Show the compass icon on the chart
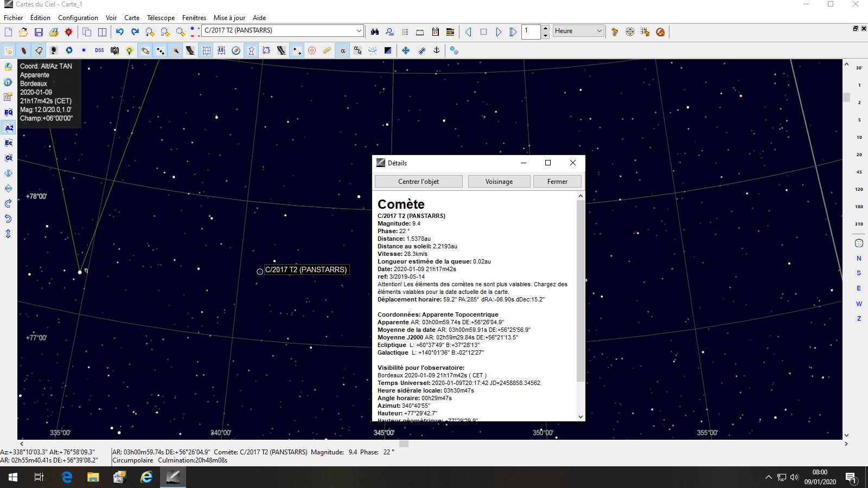Image resolution: width=868 pixels, height=488 pixels. tap(236, 50)
